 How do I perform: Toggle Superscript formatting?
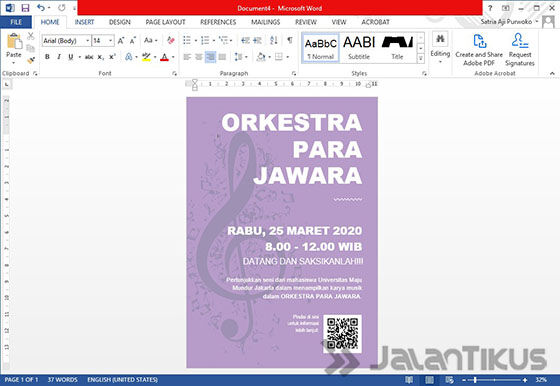coord(112,57)
